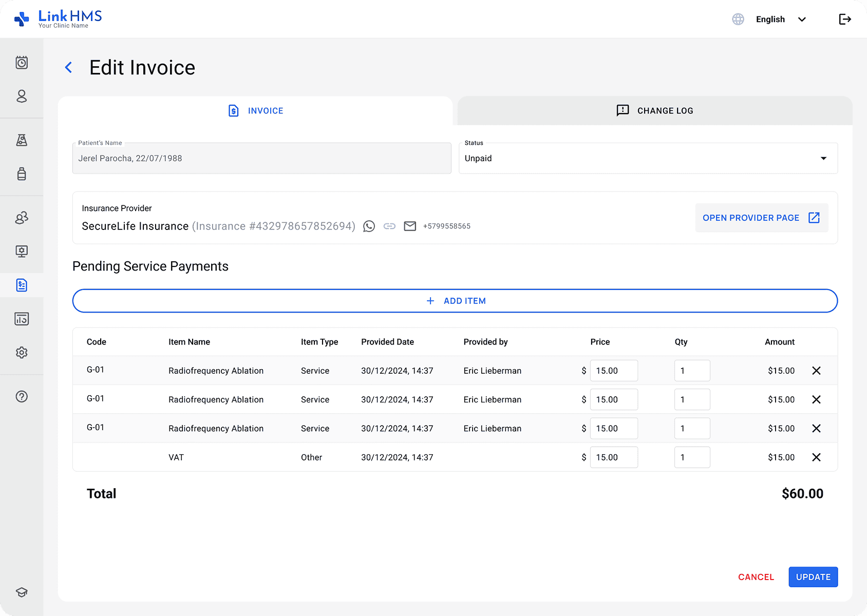867x616 pixels.
Task: Select the Invoice tab
Action: tap(255, 111)
